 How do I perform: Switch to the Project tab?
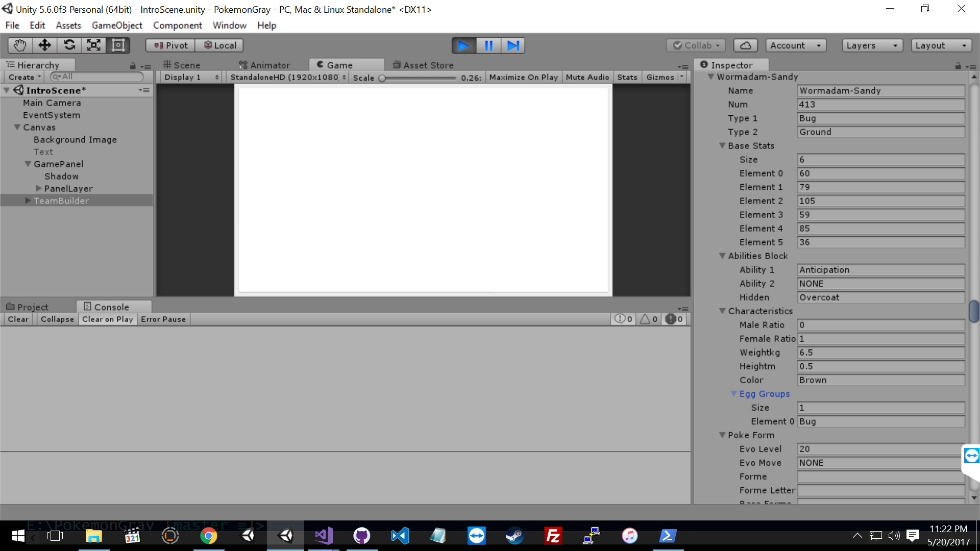tap(27, 307)
